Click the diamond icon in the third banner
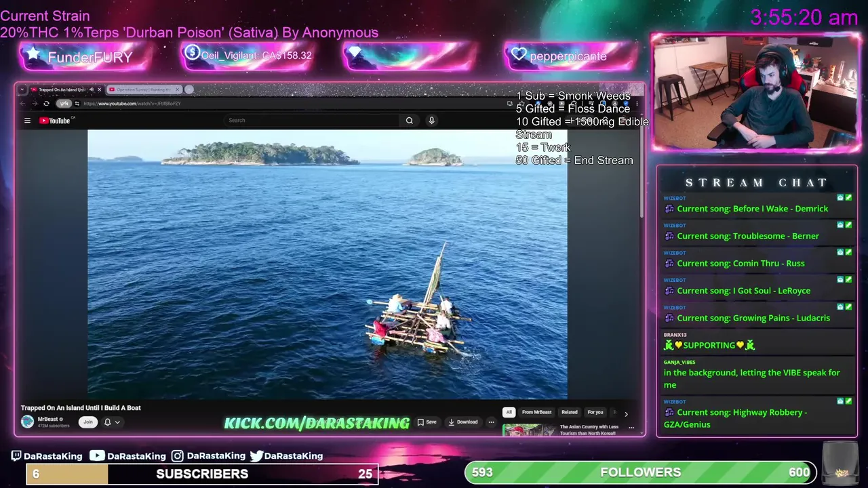This screenshot has width=868, height=488. (x=355, y=54)
